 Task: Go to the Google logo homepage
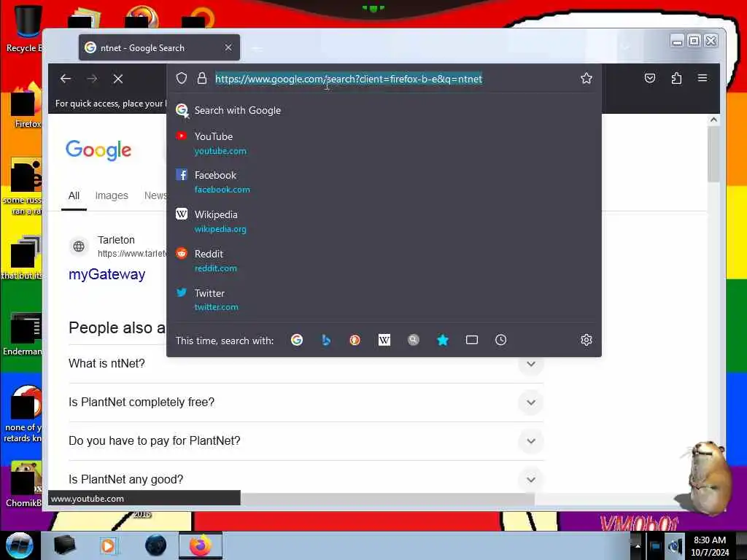(x=98, y=150)
